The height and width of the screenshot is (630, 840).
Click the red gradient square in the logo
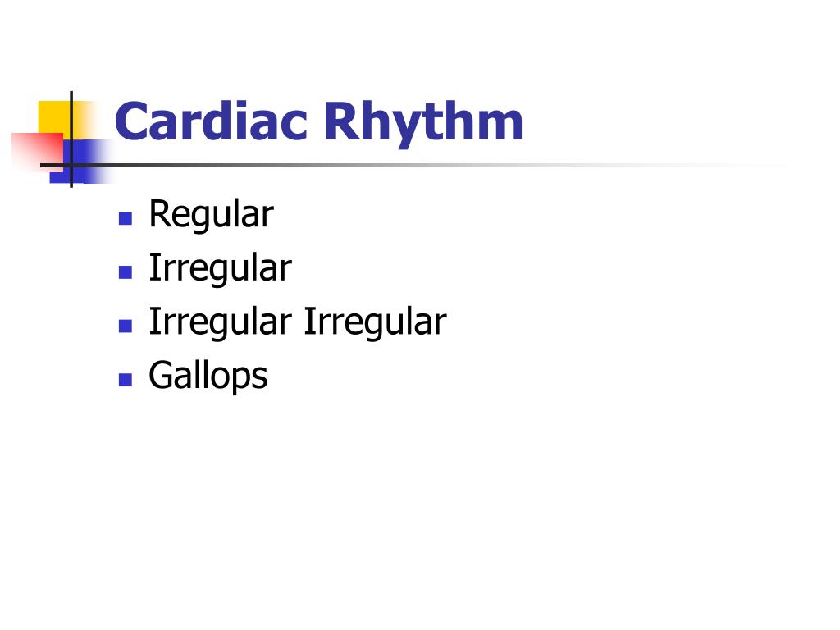pos(36,151)
